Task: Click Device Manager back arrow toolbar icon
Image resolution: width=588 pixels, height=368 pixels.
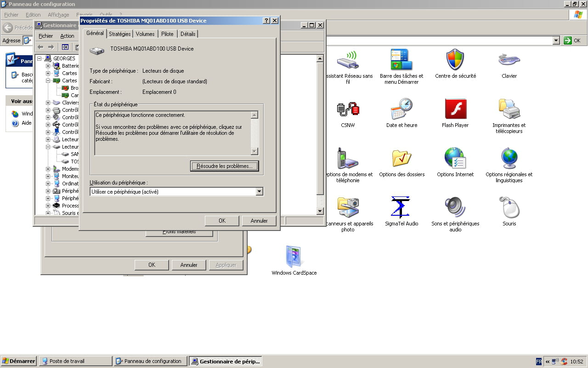Action: 40,47
